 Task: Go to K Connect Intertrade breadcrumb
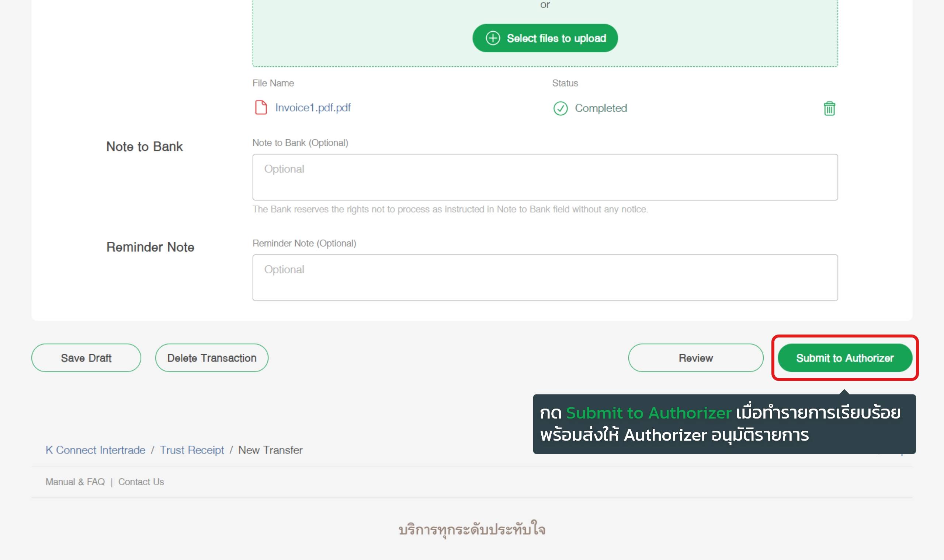[x=96, y=450]
